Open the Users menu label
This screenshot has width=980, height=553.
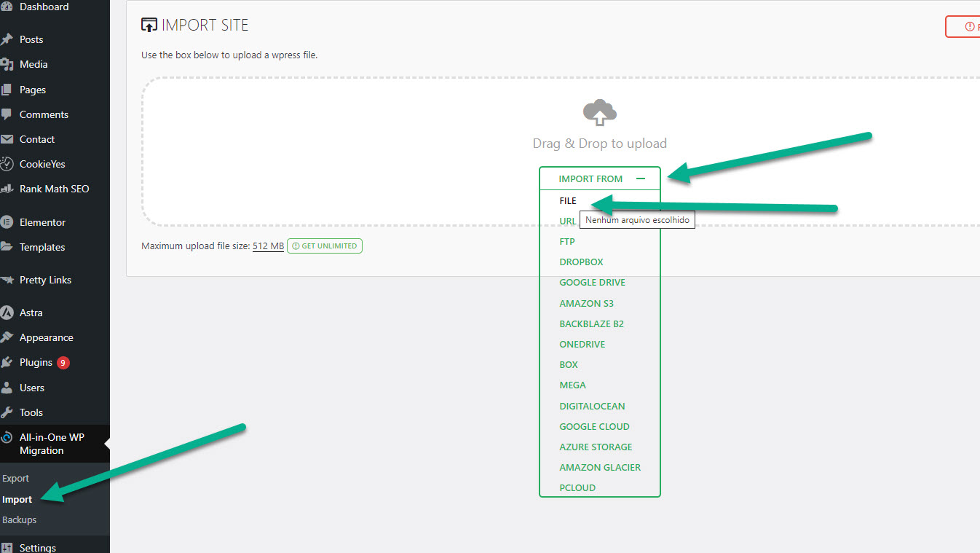coord(32,388)
